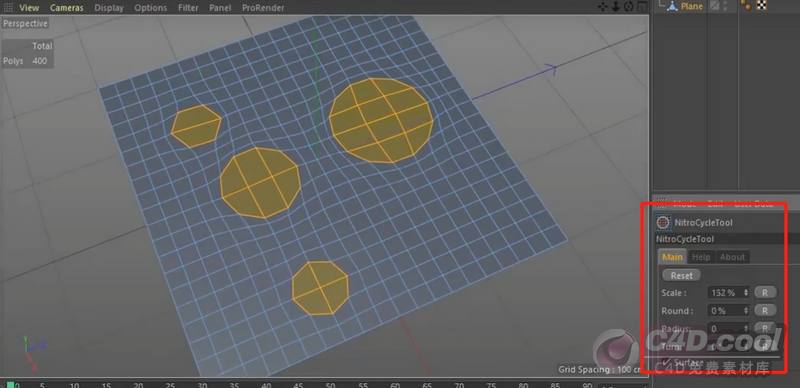Click the viewport grip icon left of View
The image size is (800, 388).
coord(7,8)
